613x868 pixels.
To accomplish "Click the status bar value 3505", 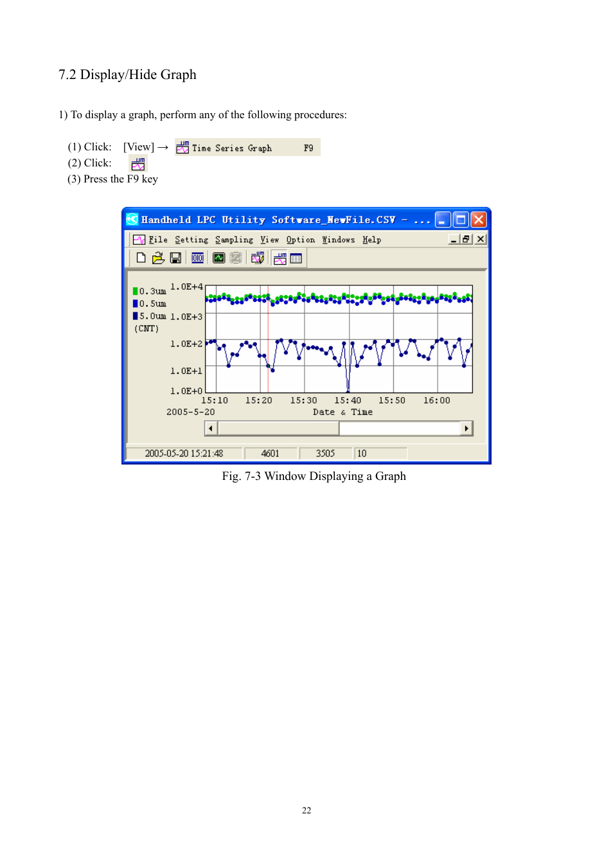I will (325, 454).
